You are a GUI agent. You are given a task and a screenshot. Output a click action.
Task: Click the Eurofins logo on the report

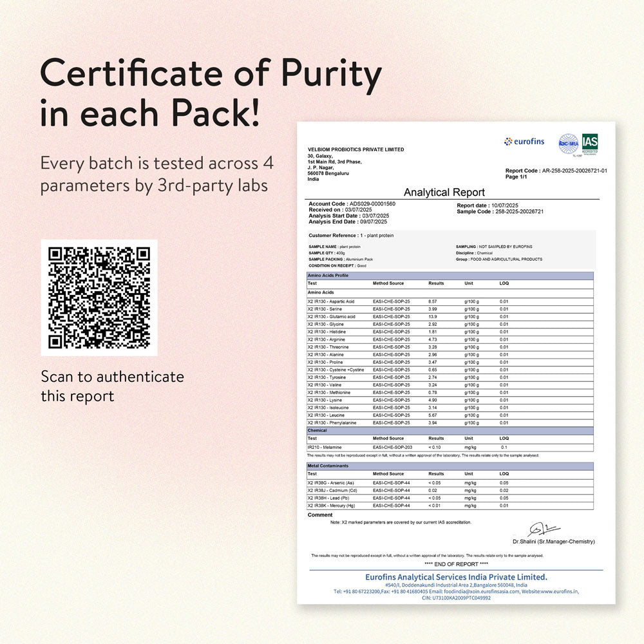524,142
